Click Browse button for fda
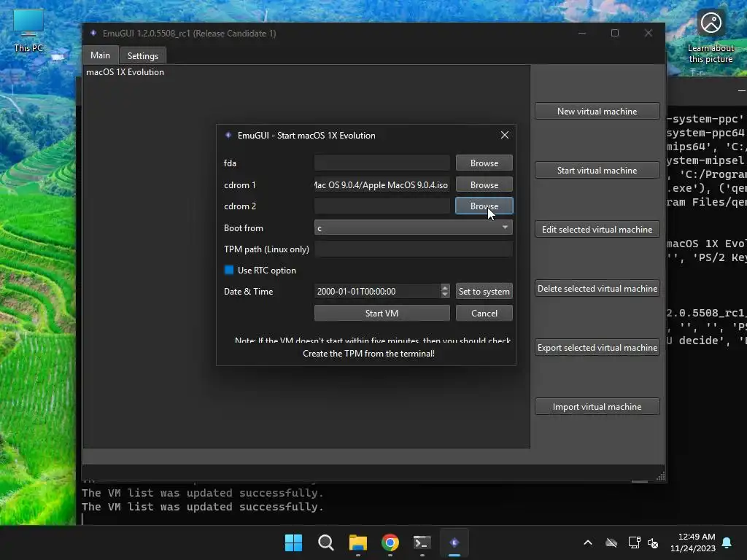The height and width of the screenshot is (560, 747). coord(484,163)
